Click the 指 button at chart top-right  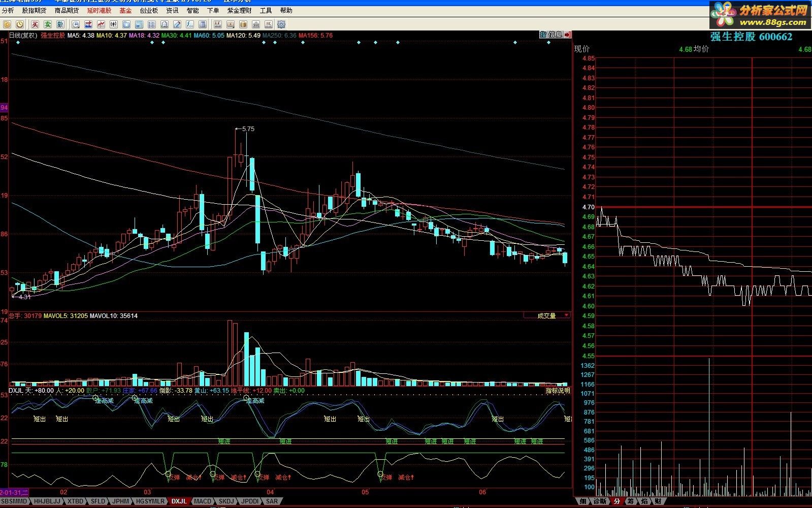[x=543, y=35]
